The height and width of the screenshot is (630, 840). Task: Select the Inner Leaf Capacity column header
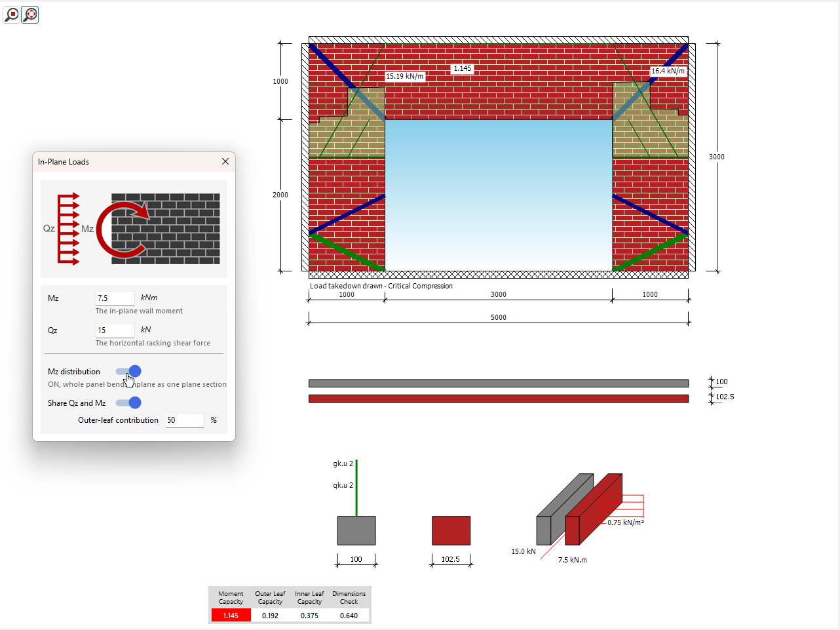(x=309, y=597)
